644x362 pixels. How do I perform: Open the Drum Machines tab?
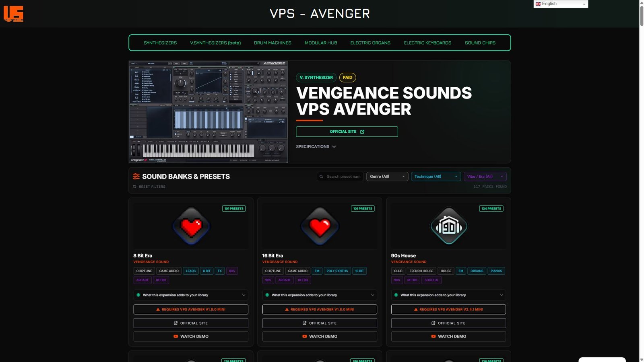coord(272,43)
